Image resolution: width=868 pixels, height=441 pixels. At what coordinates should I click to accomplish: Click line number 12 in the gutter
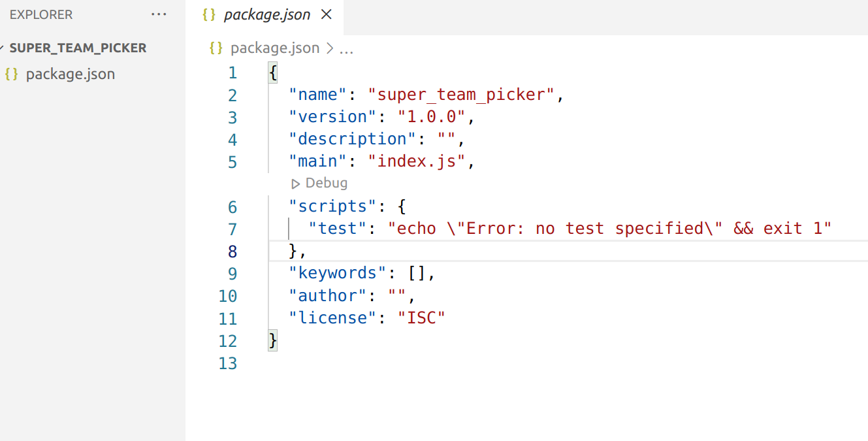228,340
